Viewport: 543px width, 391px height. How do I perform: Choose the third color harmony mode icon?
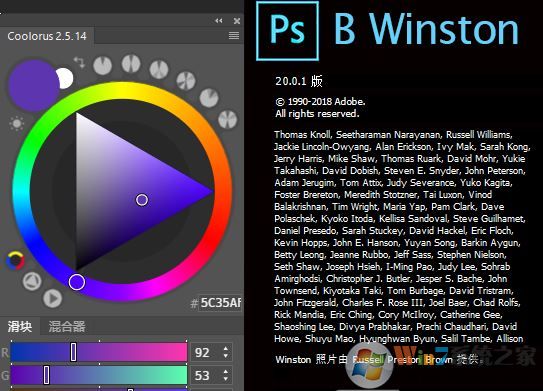tap(159, 69)
